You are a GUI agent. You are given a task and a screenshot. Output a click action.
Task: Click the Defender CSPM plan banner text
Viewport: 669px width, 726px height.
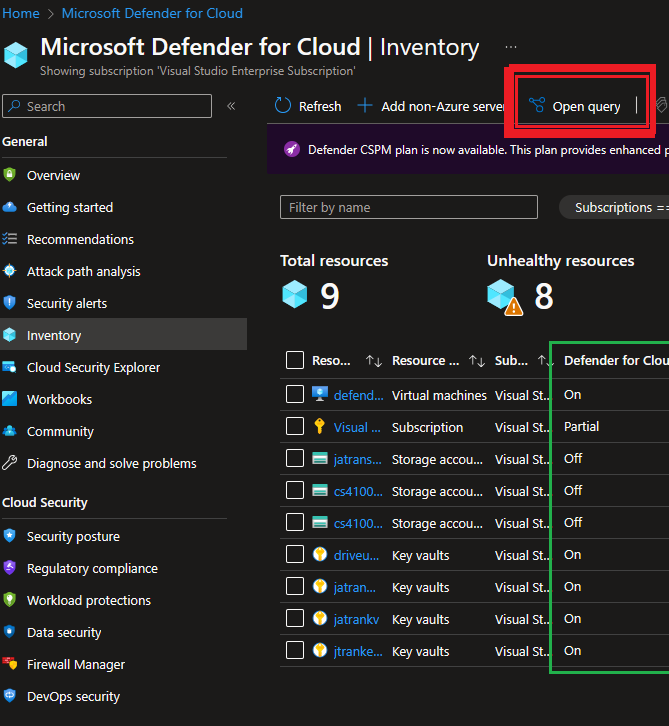(488, 150)
